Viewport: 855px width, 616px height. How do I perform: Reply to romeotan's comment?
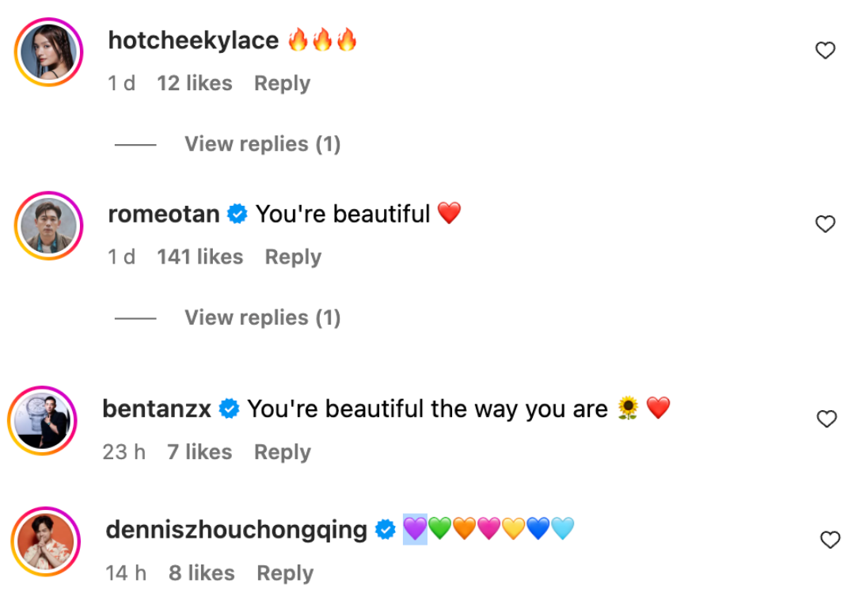pos(293,257)
